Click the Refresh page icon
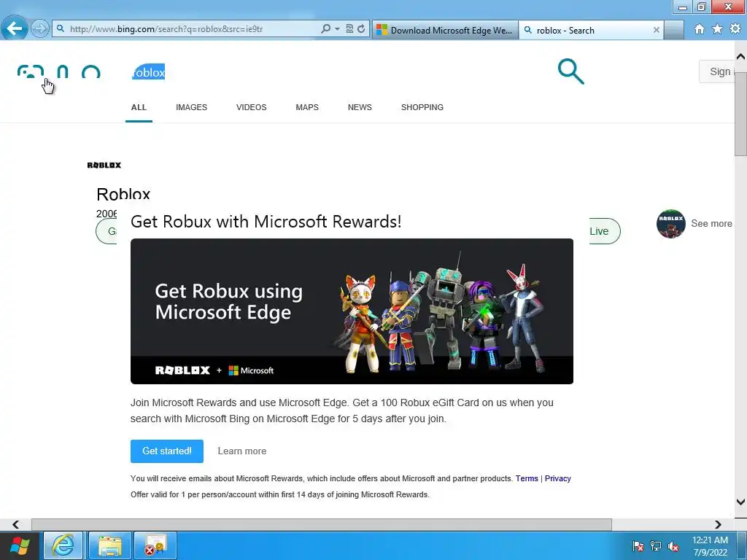Viewport: 747px width, 560px height. tap(361, 29)
